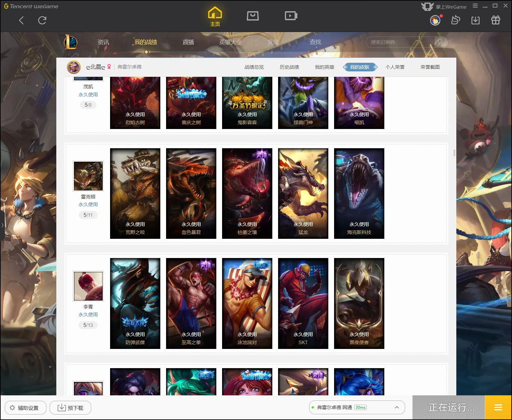This screenshot has height=420, width=512.
Task: Open the 血色暴君 skin card
Action: click(191, 193)
